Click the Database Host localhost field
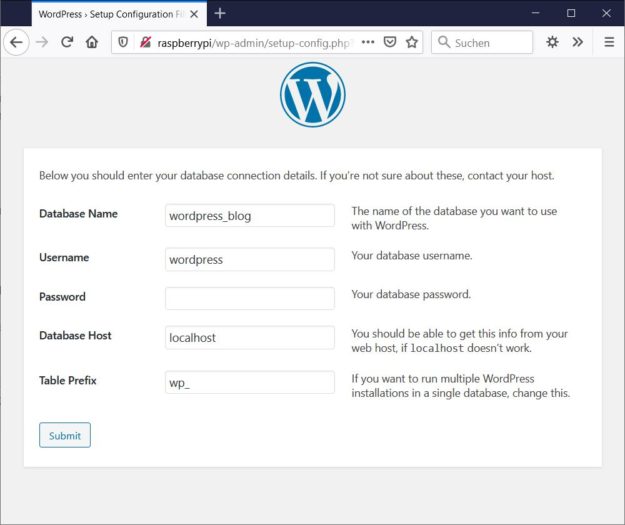625x525 pixels. (250, 338)
